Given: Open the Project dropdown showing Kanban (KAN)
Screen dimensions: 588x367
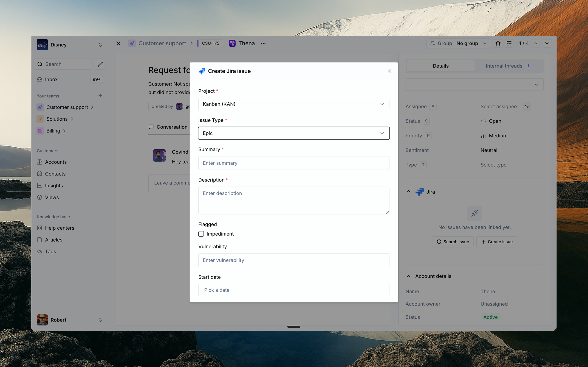Looking at the screenshot, I should (294, 104).
